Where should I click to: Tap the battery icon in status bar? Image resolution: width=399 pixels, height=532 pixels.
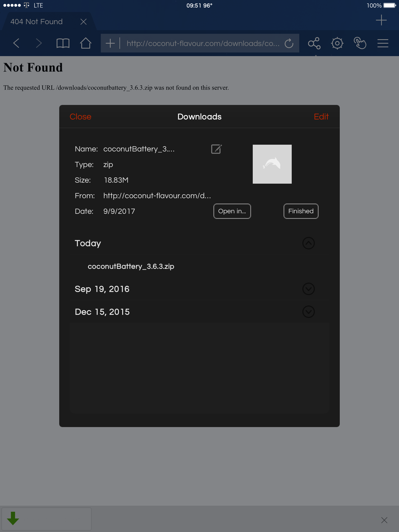click(390, 5)
